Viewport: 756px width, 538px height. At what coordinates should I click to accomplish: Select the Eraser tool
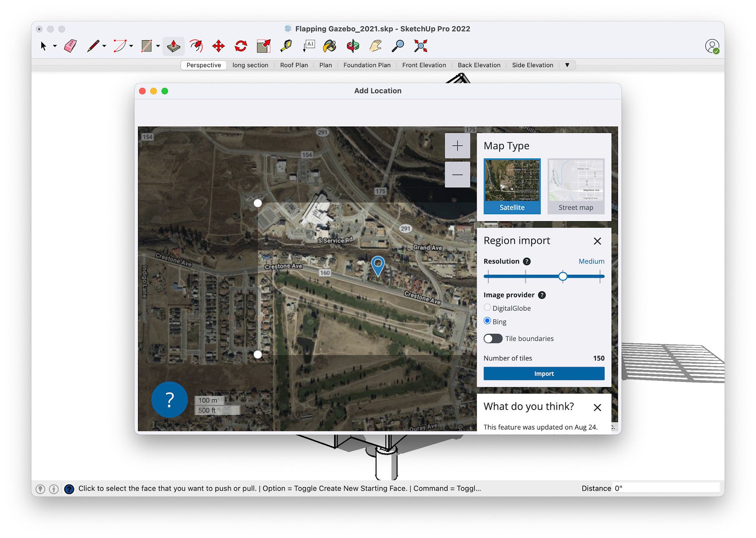click(70, 46)
